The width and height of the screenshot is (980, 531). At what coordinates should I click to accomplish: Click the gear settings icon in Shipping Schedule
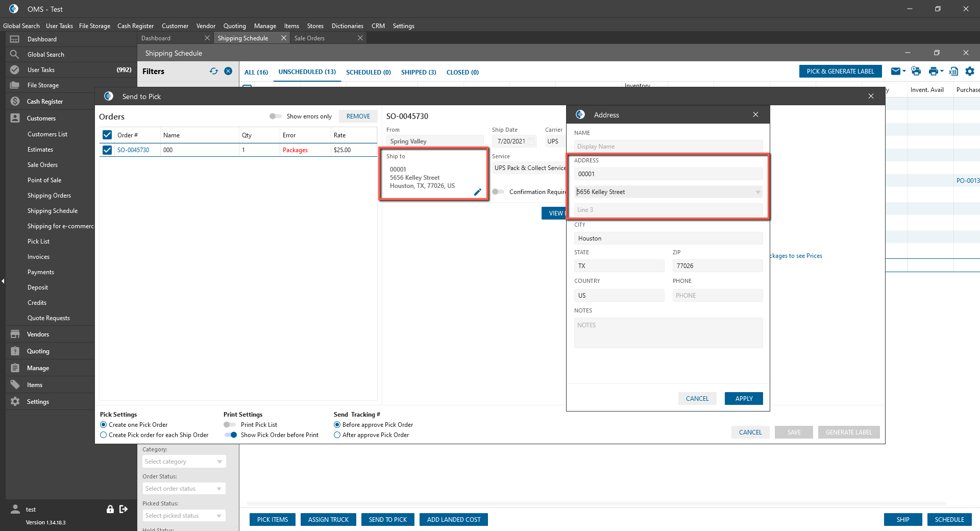[970, 71]
